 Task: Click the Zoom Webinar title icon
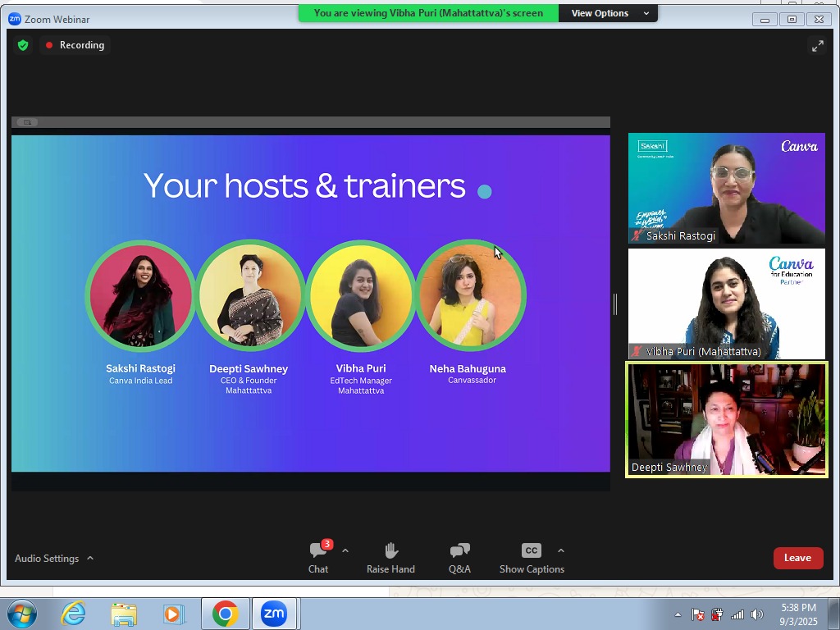[15, 19]
